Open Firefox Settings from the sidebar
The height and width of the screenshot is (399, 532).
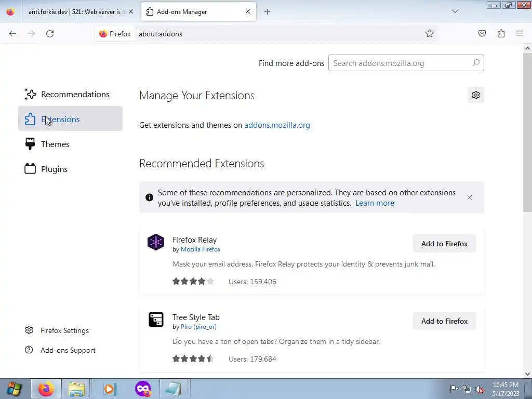click(57, 330)
